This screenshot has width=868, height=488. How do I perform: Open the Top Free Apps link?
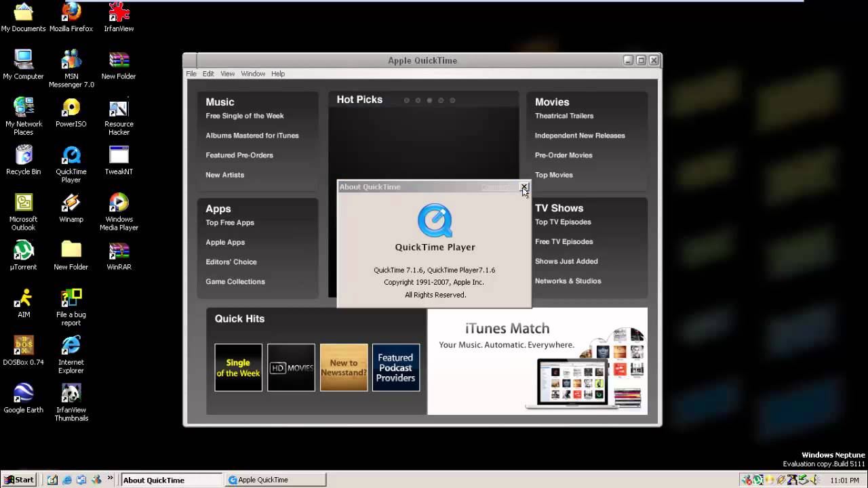(230, 222)
